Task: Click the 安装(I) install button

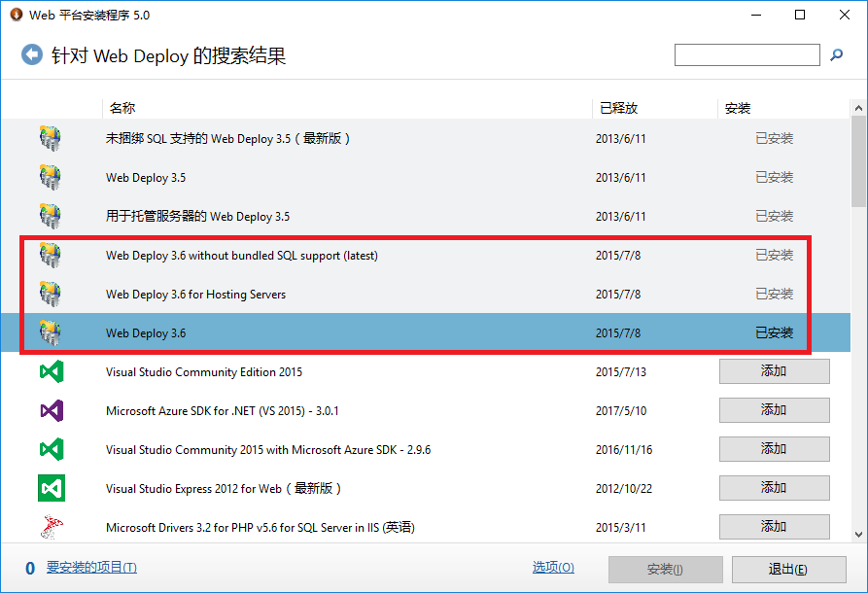Action: (666, 570)
